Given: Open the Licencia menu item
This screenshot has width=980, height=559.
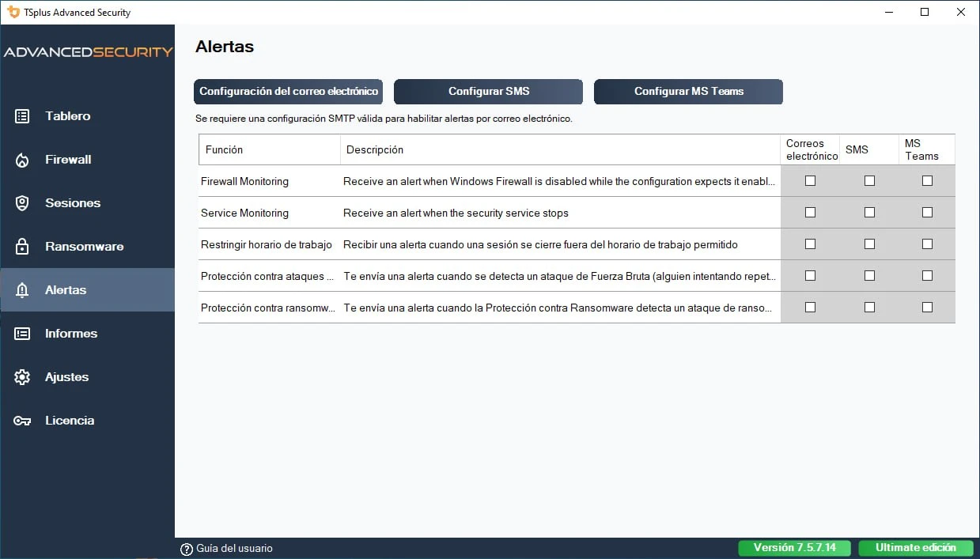Looking at the screenshot, I should tap(87, 421).
